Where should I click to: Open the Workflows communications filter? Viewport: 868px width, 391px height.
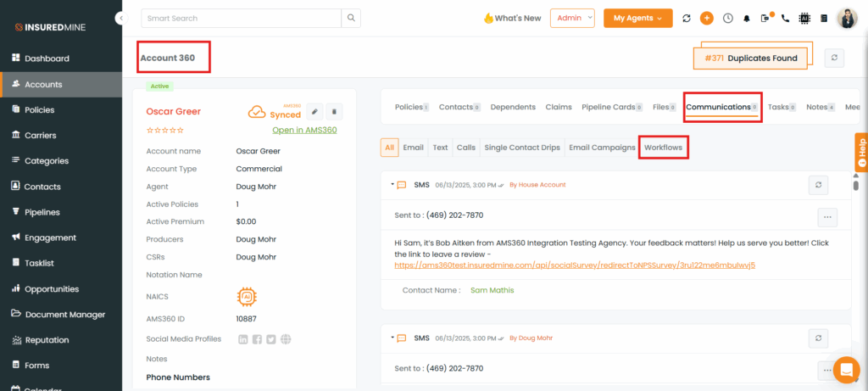click(x=663, y=148)
